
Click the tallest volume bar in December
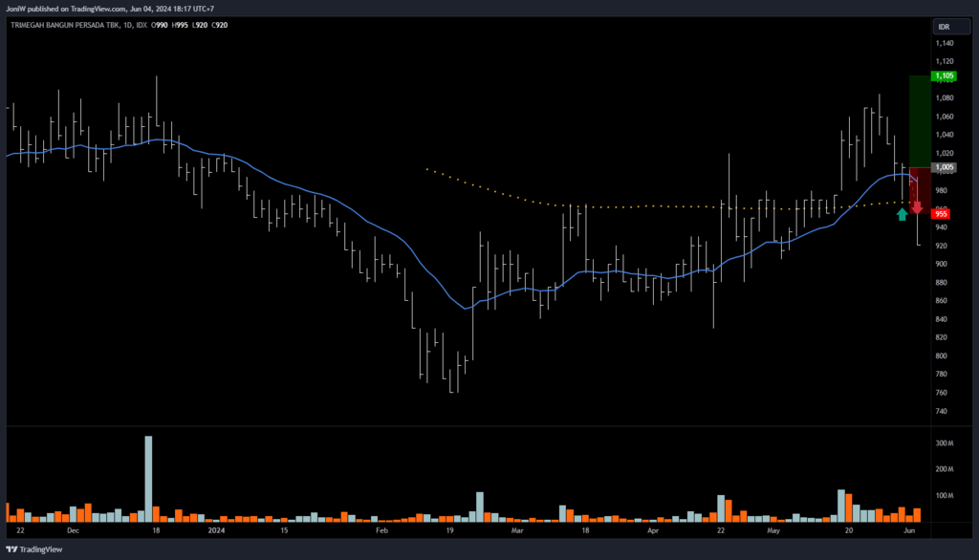tap(148, 478)
